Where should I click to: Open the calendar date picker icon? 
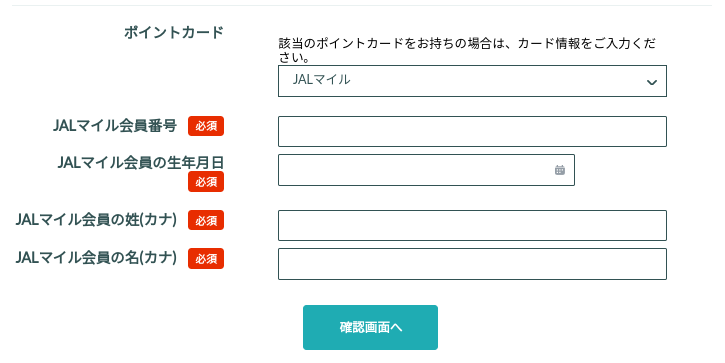[559, 170]
